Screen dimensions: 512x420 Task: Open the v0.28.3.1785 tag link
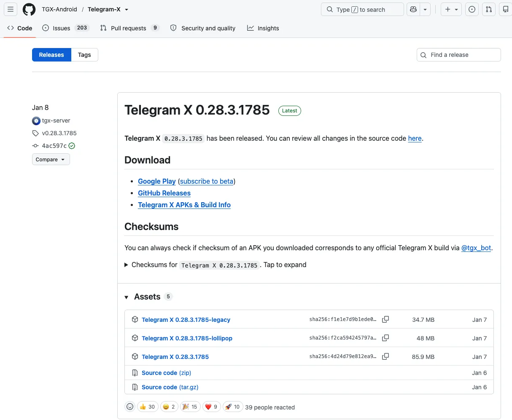tap(59, 133)
